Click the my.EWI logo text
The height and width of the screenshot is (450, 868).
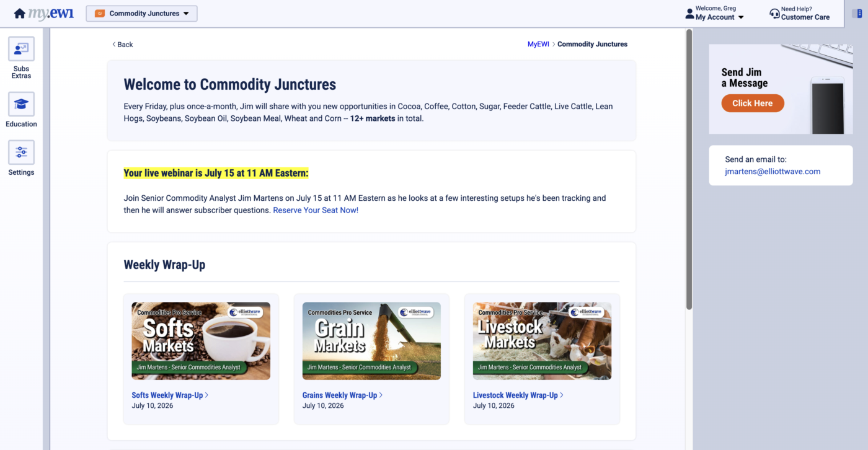click(x=51, y=14)
